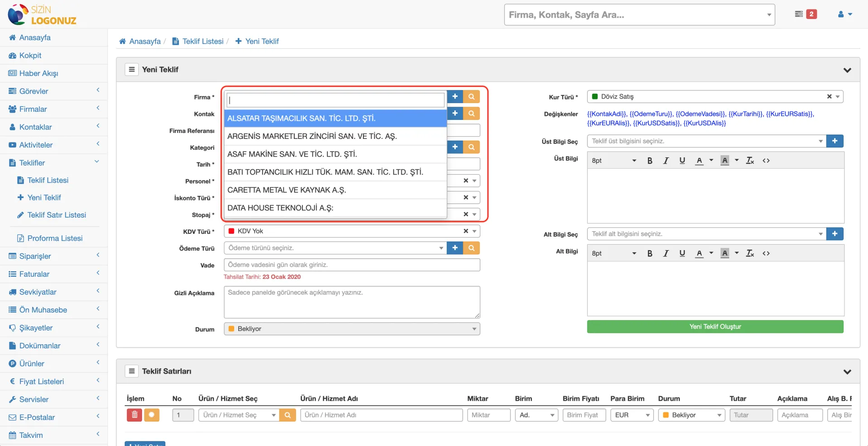The height and width of the screenshot is (446, 868).
Task: Click the plus button next to Kategori
Action: (455, 147)
